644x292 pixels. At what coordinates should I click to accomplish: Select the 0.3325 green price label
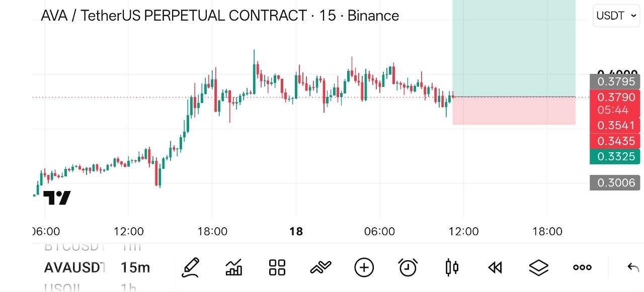(615, 156)
